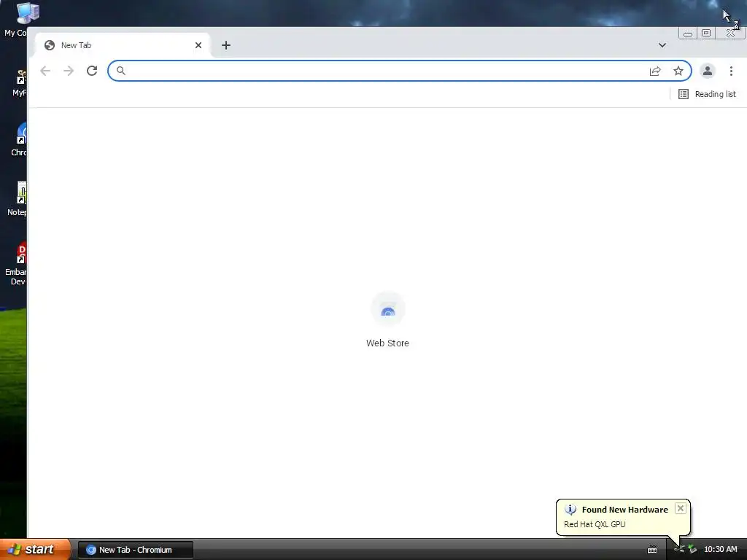
Task: Click the globe icon on New Tab
Action: [50, 45]
